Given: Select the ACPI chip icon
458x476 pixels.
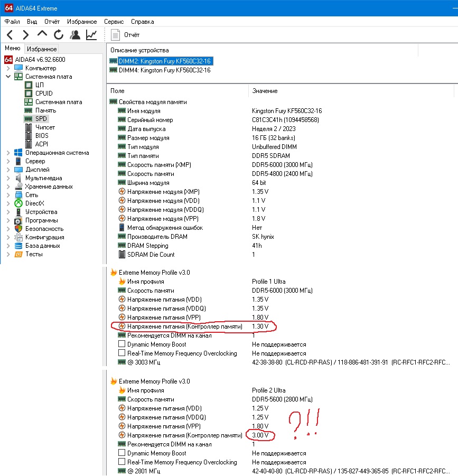Looking at the screenshot, I should click(x=29, y=144).
